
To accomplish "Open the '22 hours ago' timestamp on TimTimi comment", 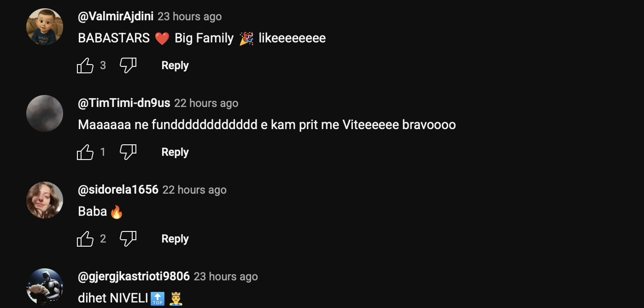I will 206,103.
